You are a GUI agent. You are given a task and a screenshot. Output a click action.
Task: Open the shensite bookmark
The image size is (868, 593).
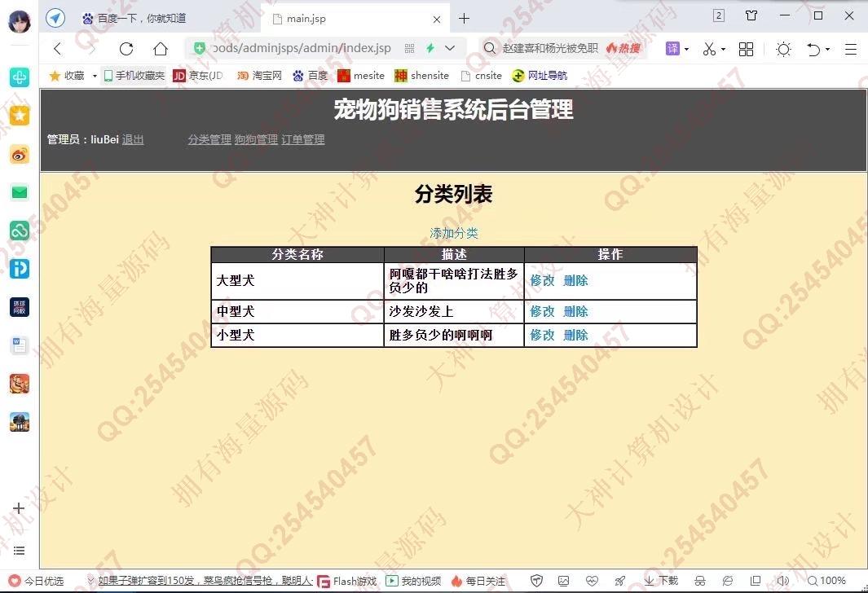click(x=422, y=75)
